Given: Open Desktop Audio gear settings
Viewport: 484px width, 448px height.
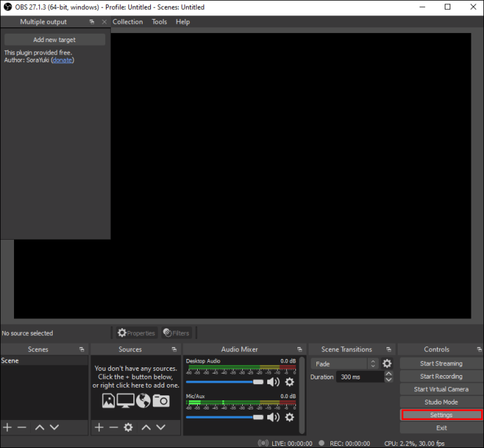Looking at the screenshot, I should point(290,382).
